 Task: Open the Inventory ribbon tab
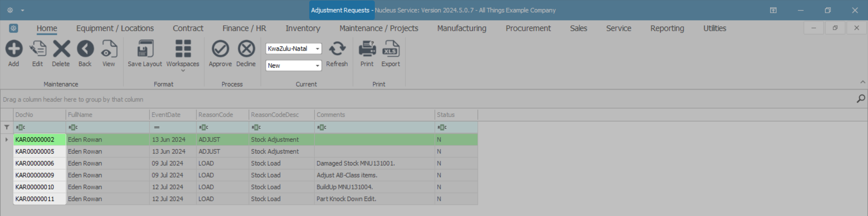[303, 28]
